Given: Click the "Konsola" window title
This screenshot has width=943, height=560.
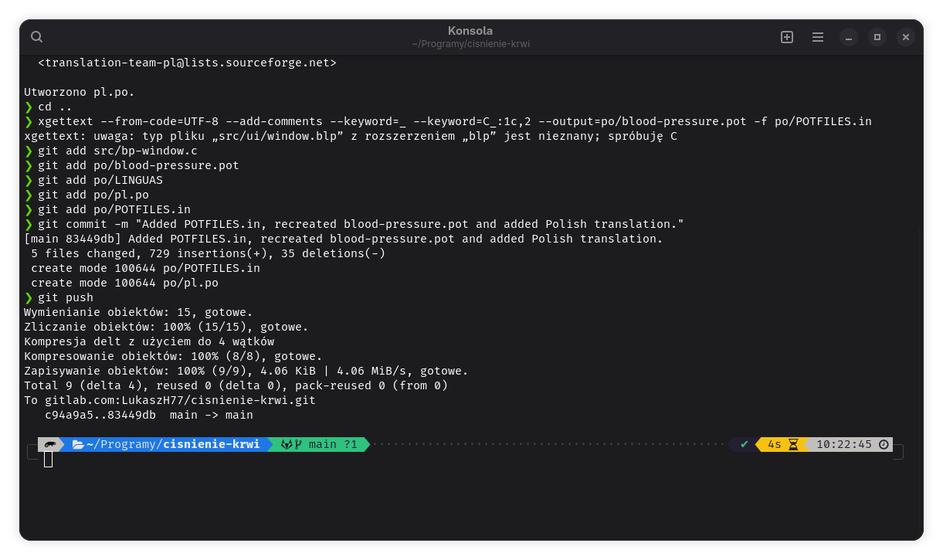Looking at the screenshot, I should (470, 31).
